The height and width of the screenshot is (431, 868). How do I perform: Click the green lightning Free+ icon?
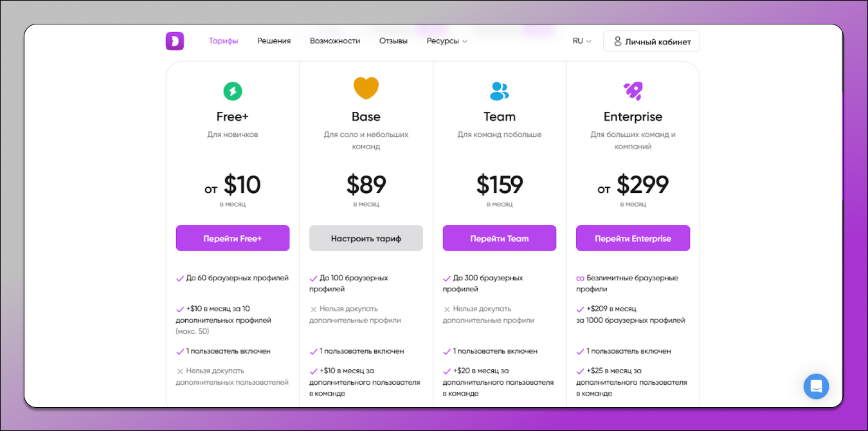232,91
